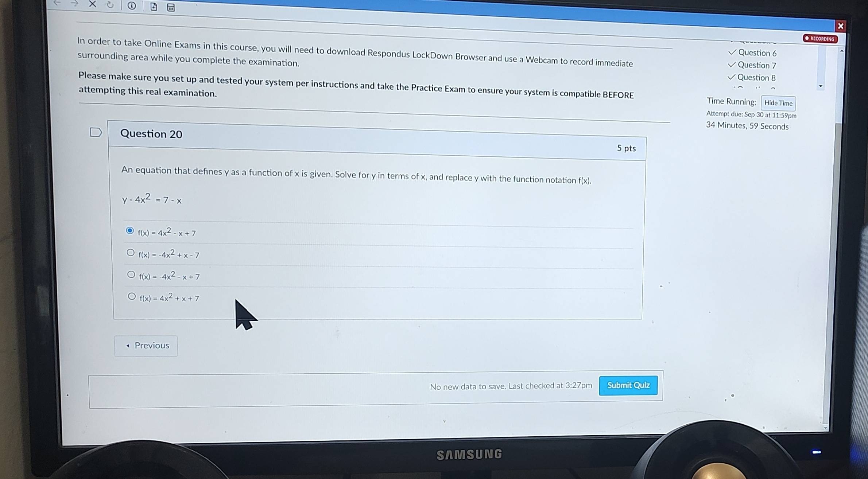Select f(x) = -4x² + x - 7 option
Image resolution: width=868 pixels, height=479 pixels.
pyautogui.click(x=130, y=255)
